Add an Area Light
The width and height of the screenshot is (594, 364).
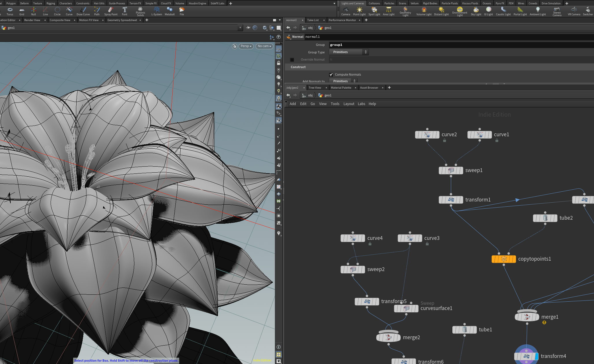tap(389, 11)
